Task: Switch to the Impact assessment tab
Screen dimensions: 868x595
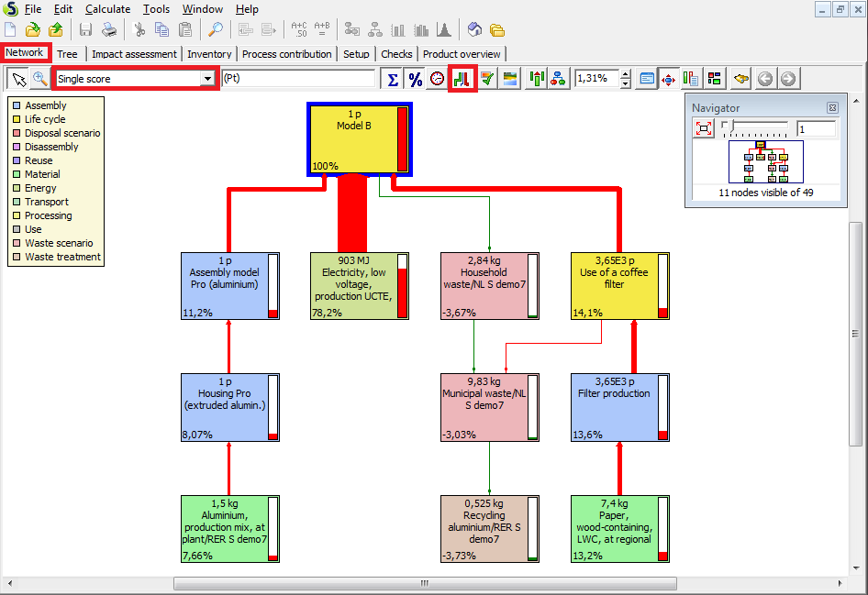Action: (x=132, y=54)
